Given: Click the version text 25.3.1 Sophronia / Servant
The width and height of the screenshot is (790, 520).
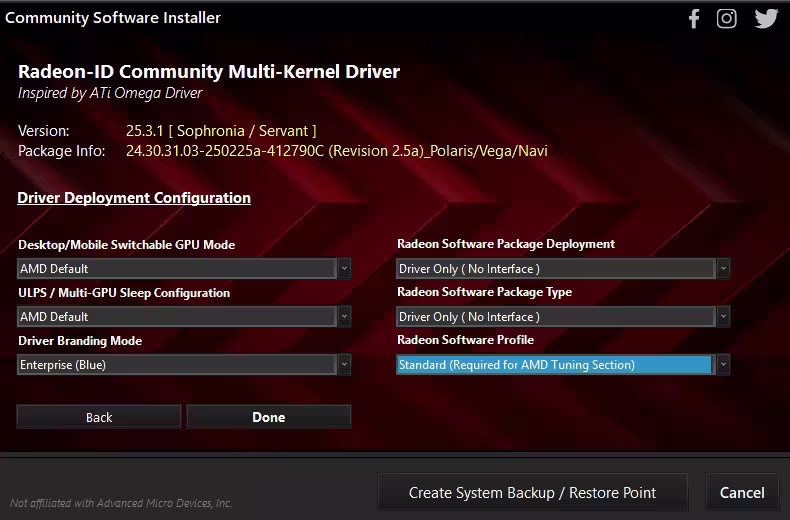Looking at the screenshot, I should click(221, 131).
